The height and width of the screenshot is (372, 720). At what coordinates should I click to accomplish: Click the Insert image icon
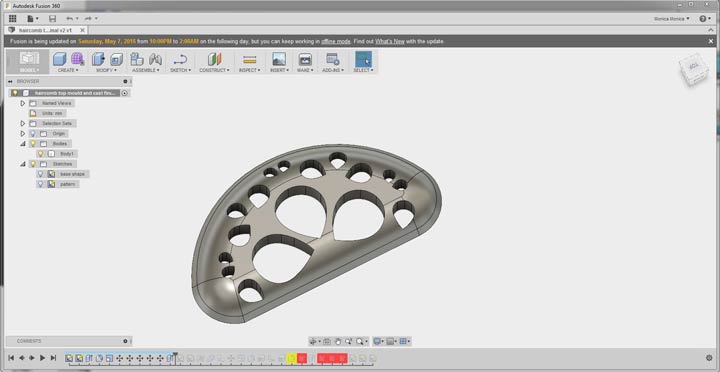[x=279, y=59]
